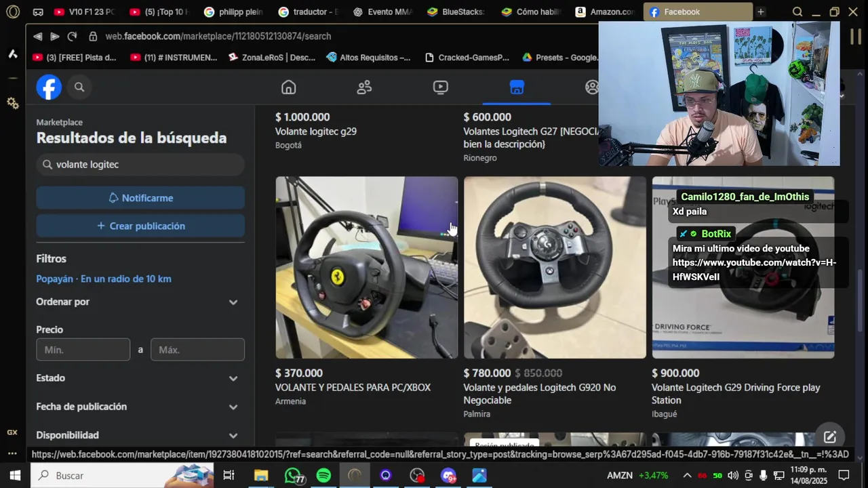Click the Windows Buscar search box
The width and height of the screenshot is (868, 488).
pos(122,475)
